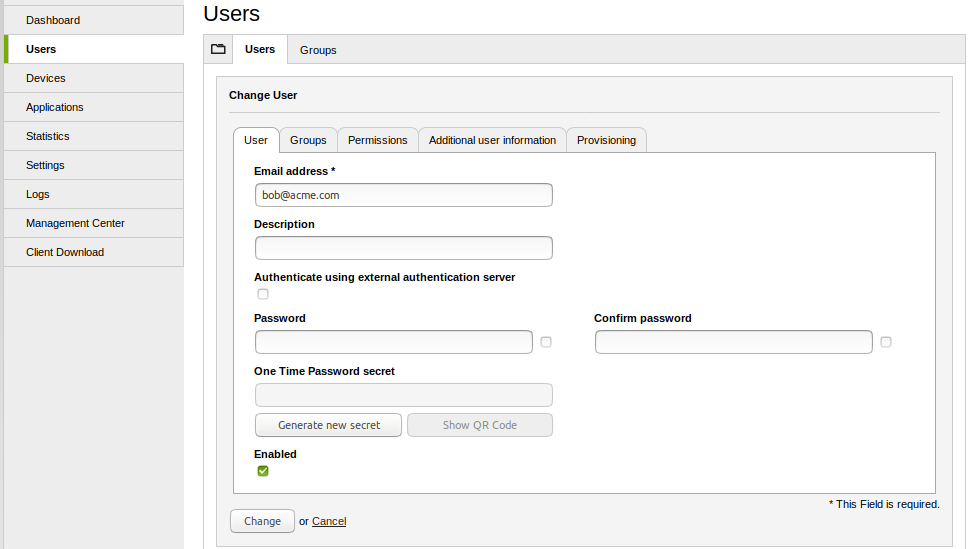Switch to top-level Groups tab
The image size is (972, 549).
click(x=318, y=50)
